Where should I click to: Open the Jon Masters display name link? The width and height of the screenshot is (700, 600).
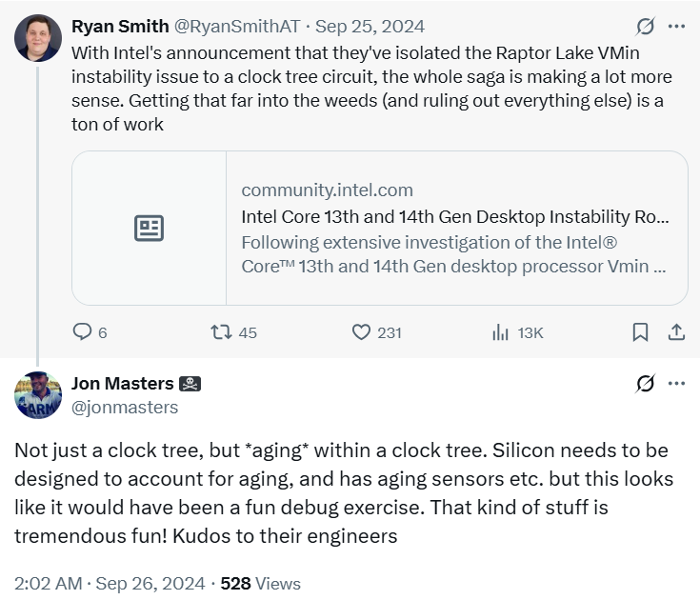(x=123, y=384)
